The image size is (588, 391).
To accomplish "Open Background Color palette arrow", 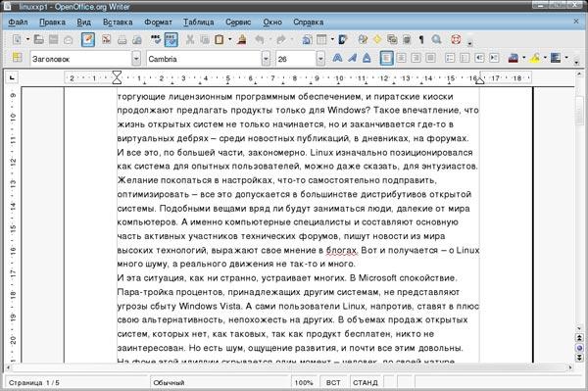I will tap(566, 58).
